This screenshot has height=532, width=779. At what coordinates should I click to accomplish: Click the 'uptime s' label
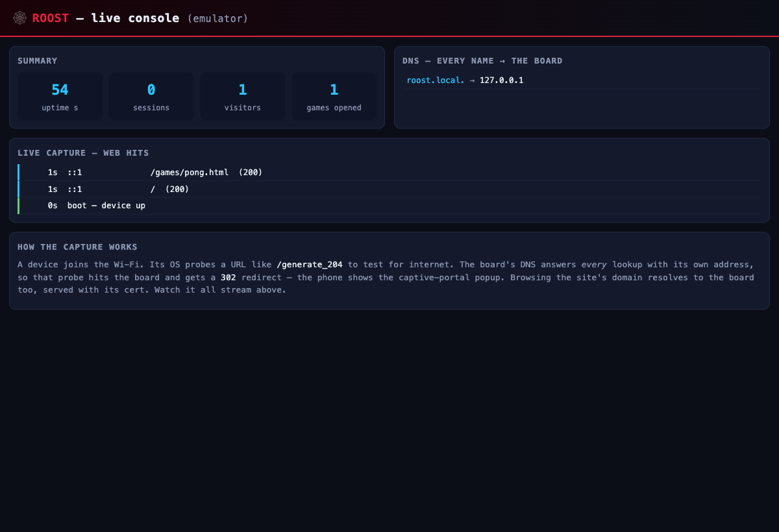(60, 108)
